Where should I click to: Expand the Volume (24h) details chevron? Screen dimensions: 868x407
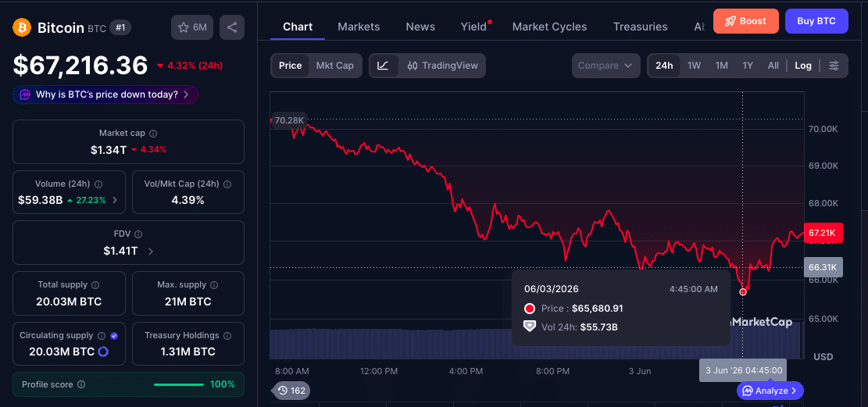point(115,200)
